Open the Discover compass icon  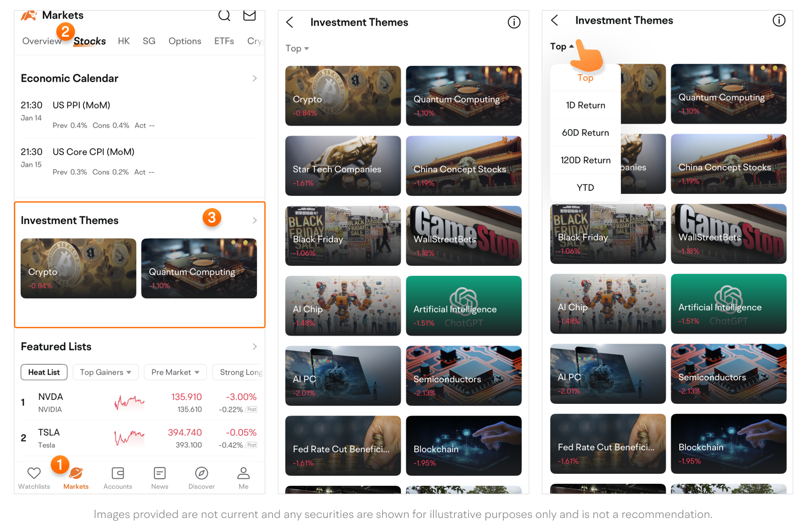(202, 473)
